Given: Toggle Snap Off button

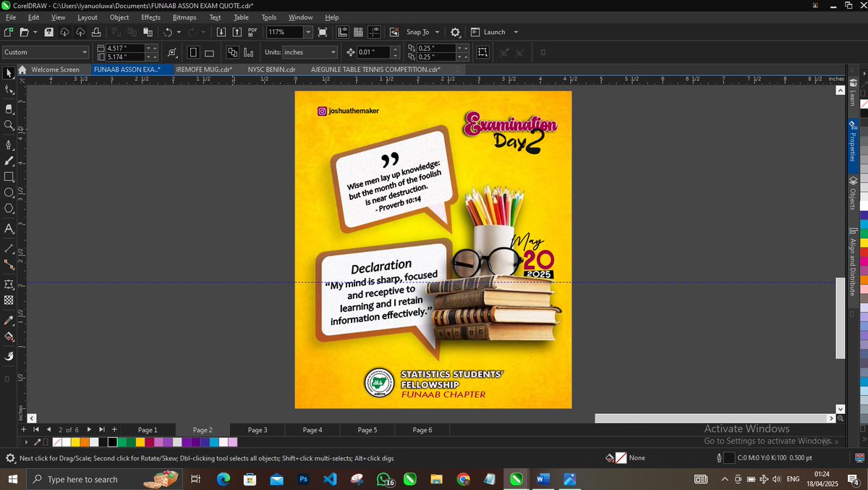Looking at the screenshot, I should coord(393,32).
